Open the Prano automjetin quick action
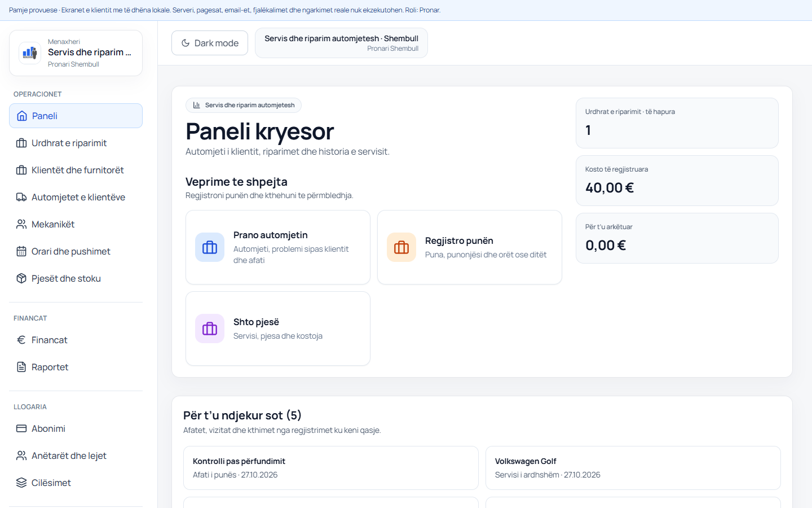 click(x=278, y=247)
